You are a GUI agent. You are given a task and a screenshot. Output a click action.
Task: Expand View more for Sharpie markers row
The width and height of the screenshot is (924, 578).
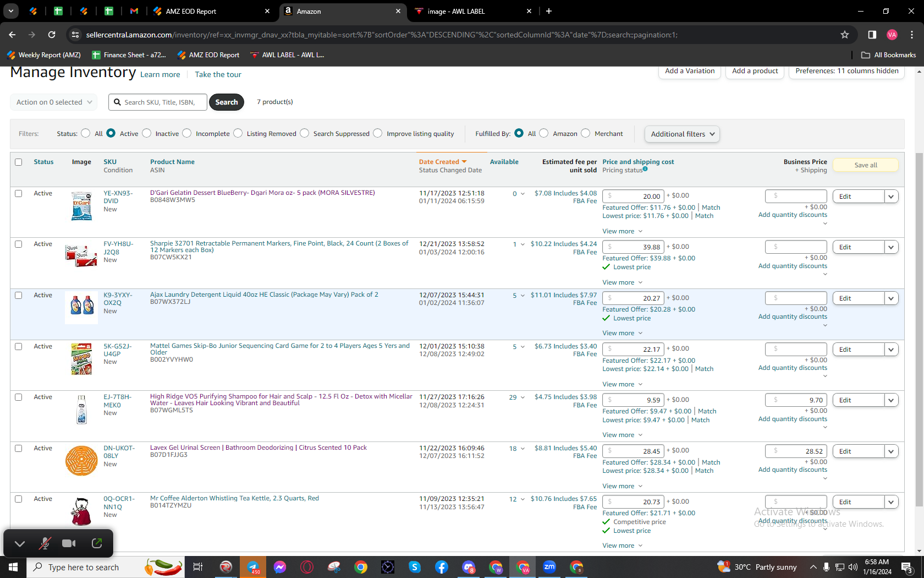click(x=622, y=282)
